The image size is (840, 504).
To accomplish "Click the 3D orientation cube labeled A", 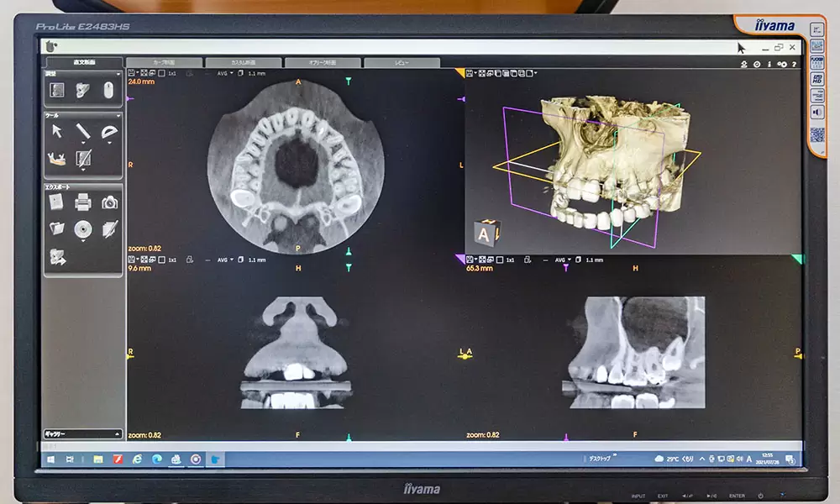I will (x=486, y=232).
